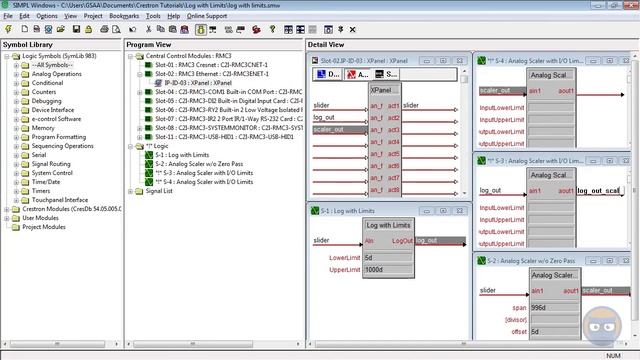Image resolution: width=640 pixels, height=360 pixels.
Task: Collapse the Logic Symbols tree node
Action: [7, 56]
